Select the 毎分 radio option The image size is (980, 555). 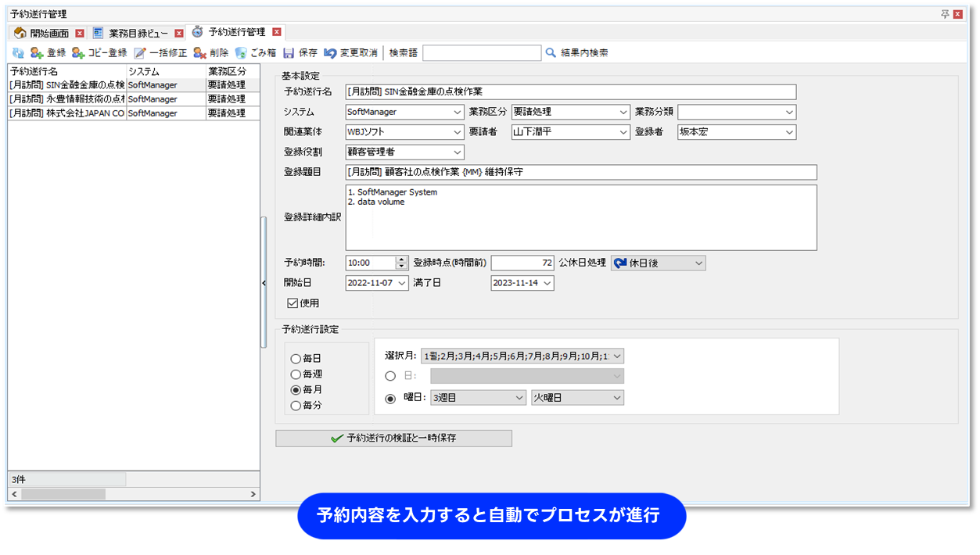(x=296, y=406)
